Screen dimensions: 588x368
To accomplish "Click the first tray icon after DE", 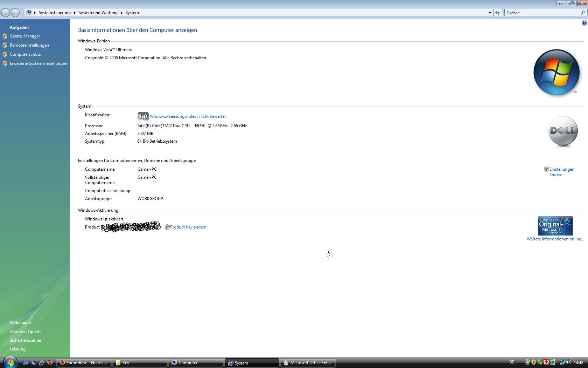I will 527,362.
